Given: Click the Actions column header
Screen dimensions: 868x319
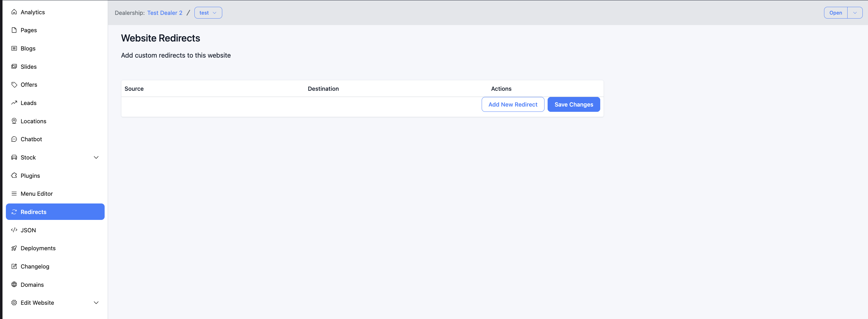Looking at the screenshot, I should (x=501, y=89).
